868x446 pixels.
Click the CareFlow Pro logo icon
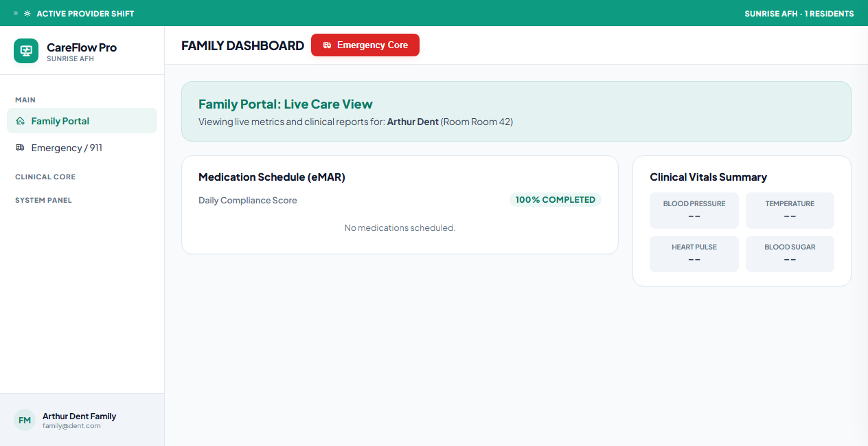(x=26, y=51)
